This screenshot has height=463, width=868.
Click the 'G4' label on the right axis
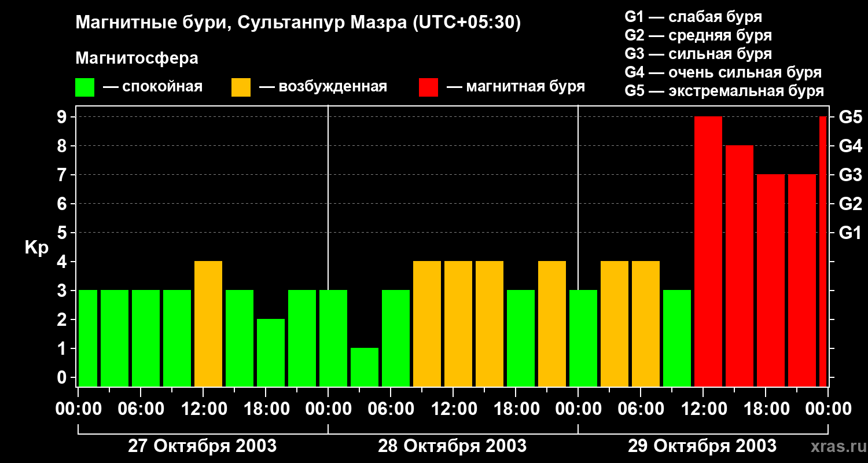pyautogui.click(x=851, y=146)
